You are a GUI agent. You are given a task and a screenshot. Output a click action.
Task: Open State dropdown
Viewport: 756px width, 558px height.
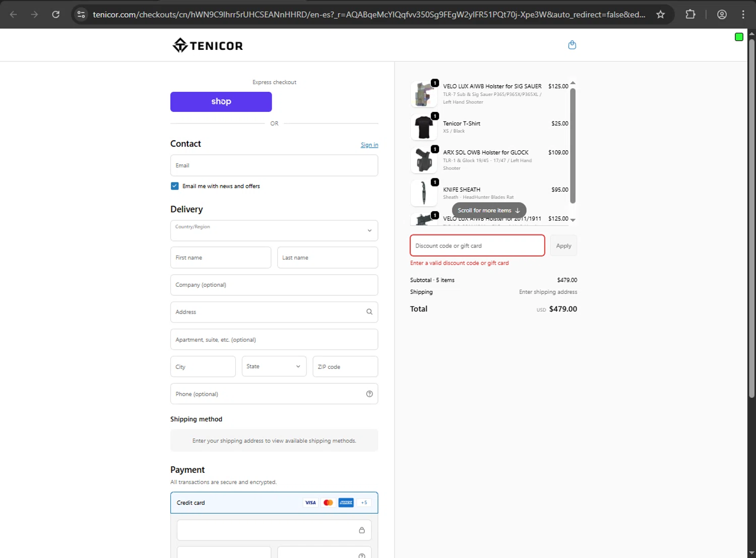(x=274, y=366)
